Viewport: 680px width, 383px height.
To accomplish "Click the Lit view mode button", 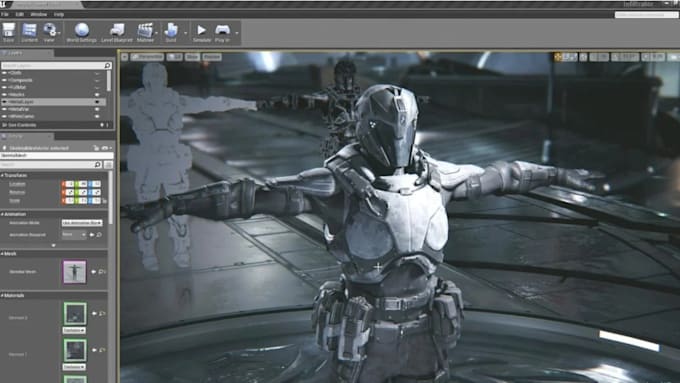I will tap(175, 57).
